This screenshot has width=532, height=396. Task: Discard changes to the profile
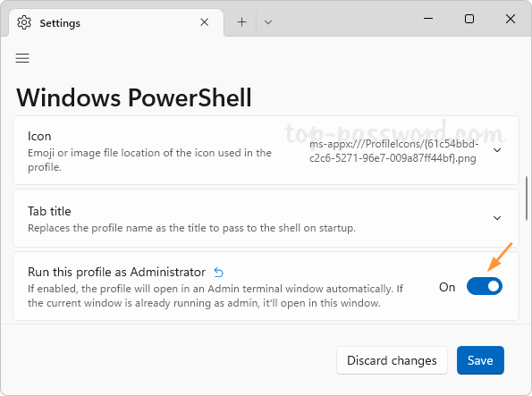[392, 360]
